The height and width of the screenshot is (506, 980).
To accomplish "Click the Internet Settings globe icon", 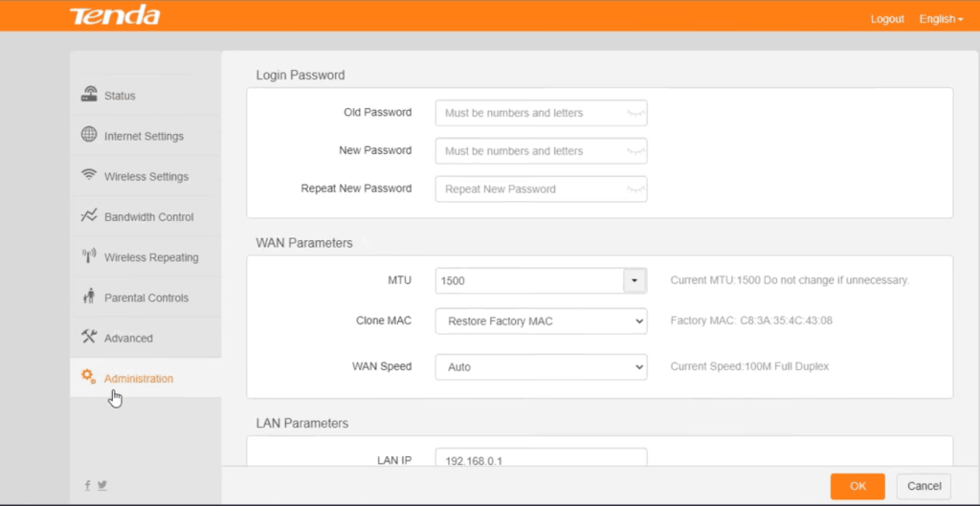I will coord(89,135).
